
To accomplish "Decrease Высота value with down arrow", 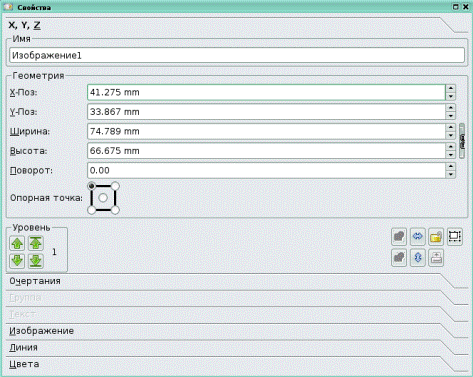I will coord(451,155).
